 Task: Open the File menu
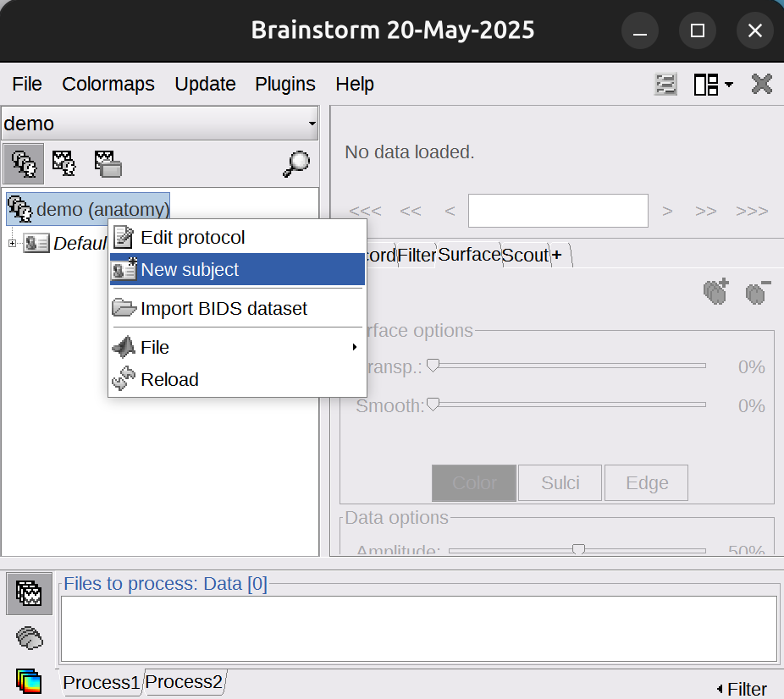[x=27, y=84]
